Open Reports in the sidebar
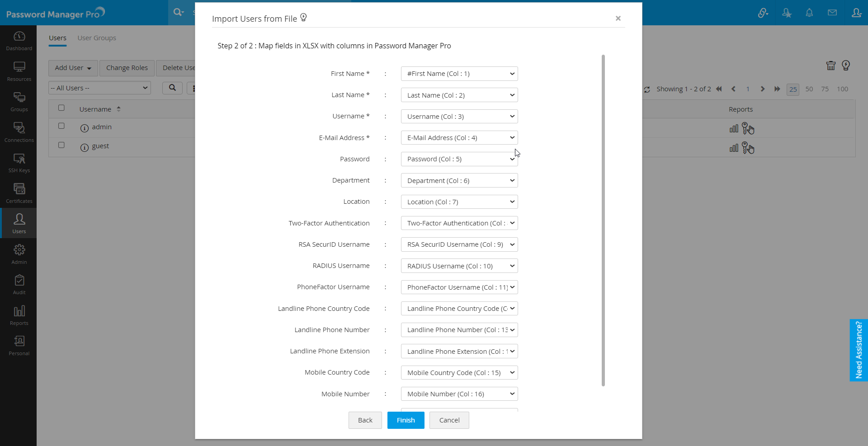Image resolution: width=868 pixels, height=446 pixels. point(19,315)
